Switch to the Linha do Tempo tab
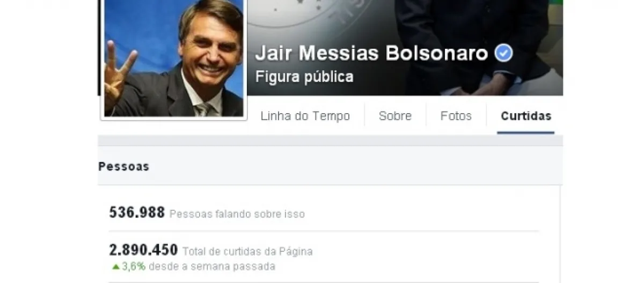The width and height of the screenshot is (644, 283). tap(305, 116)
